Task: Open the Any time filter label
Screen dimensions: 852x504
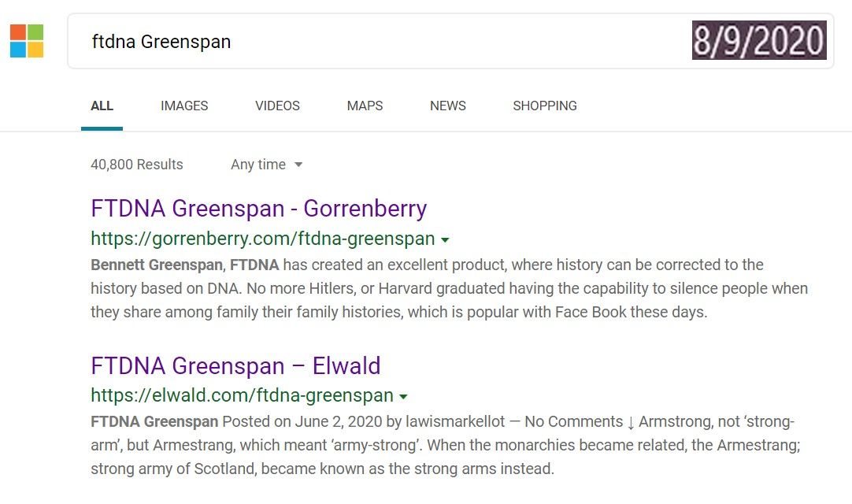Action: pyautogui.click(x=258, y=165)
